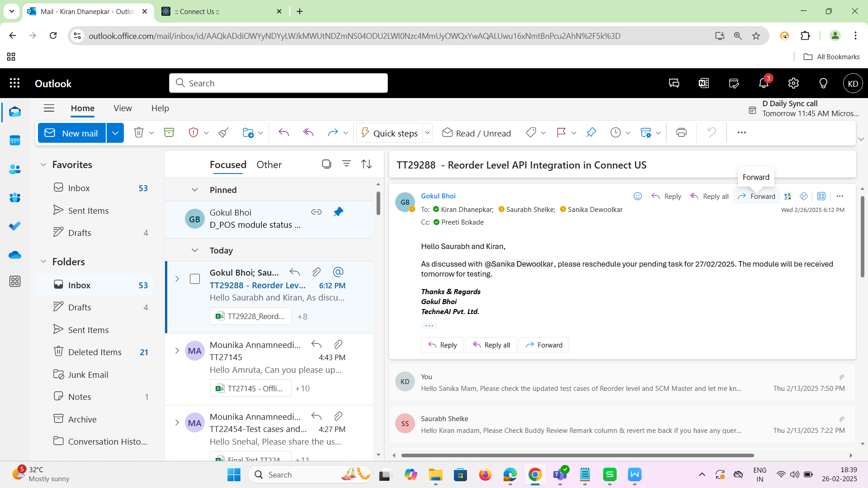Open the Microsoft Teams taskbar icon
This screenshot has height=488, width=868.
(x=560, y=474)
